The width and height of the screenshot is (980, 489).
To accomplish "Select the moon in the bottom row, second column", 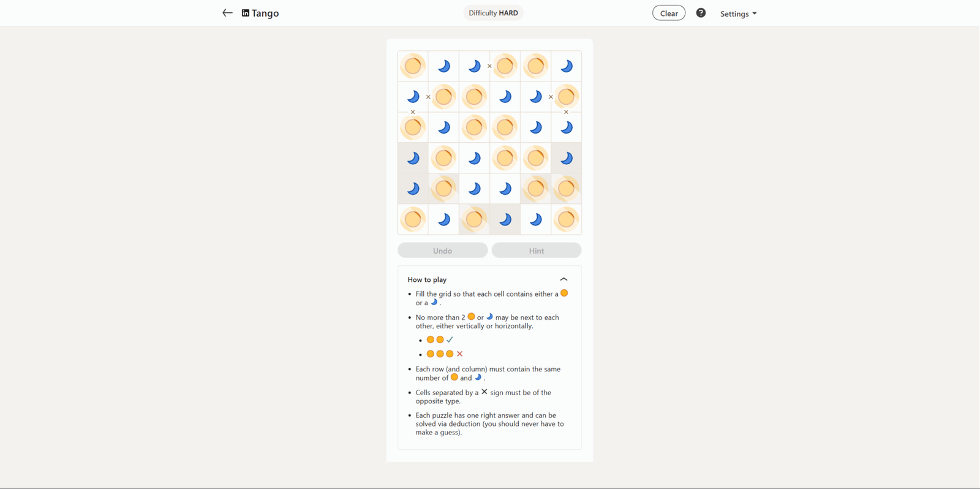I will (x=443, y=219).
